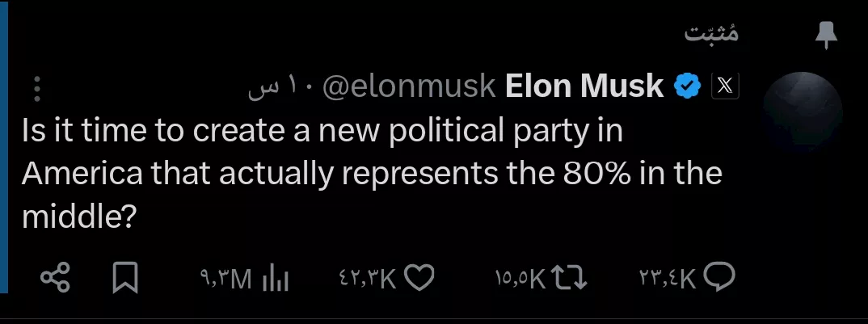Open the tweet text about new political party
Viewport: 868px width, 324px height.
[x=372, y=174]
